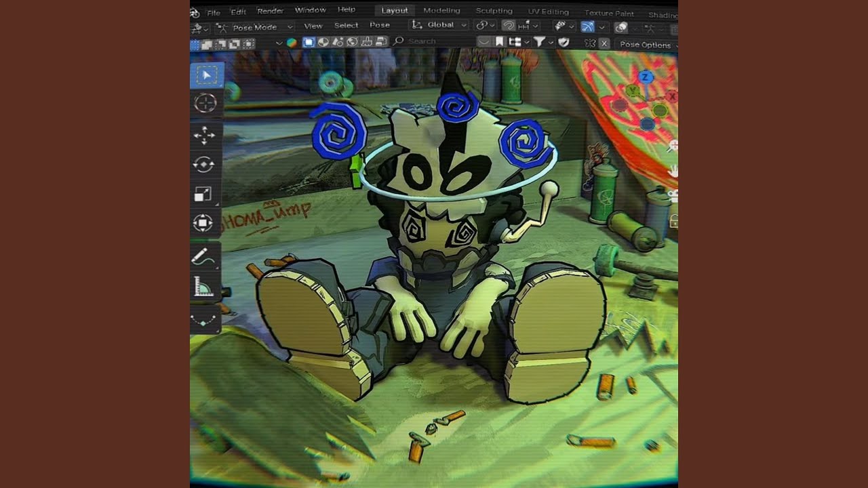Open the Select menu in the viewport header
The image size is (868, 488).
click(346, 25)
